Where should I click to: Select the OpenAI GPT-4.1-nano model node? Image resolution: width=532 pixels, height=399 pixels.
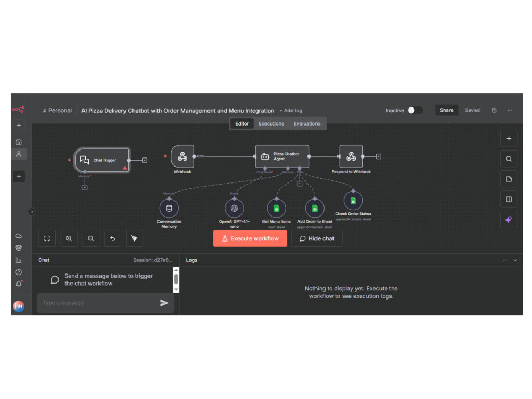pos(234,209)
